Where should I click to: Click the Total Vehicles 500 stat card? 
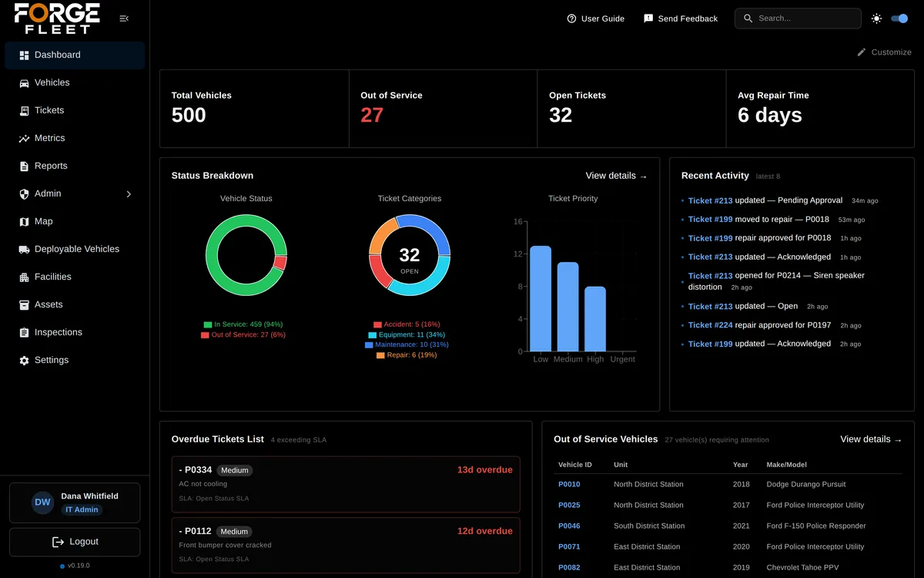tap(254, 109)
